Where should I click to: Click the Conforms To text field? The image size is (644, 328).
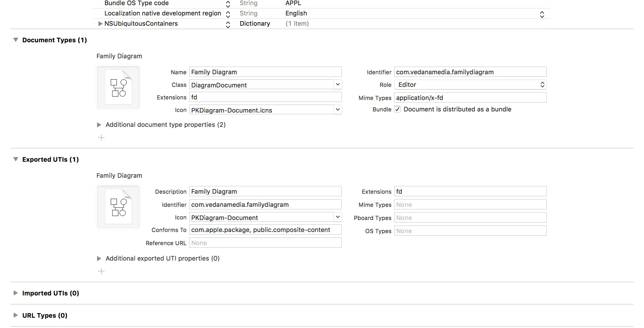[x=265, y=230]
